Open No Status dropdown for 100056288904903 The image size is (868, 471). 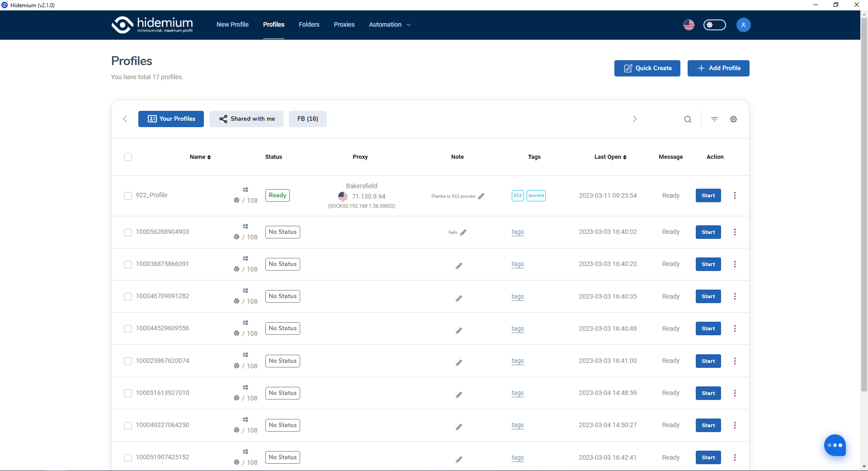(x=283, y=232)
